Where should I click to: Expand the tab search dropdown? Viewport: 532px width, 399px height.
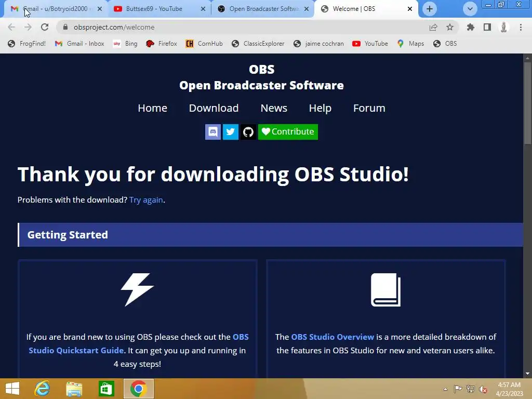[x=470, y=9]
